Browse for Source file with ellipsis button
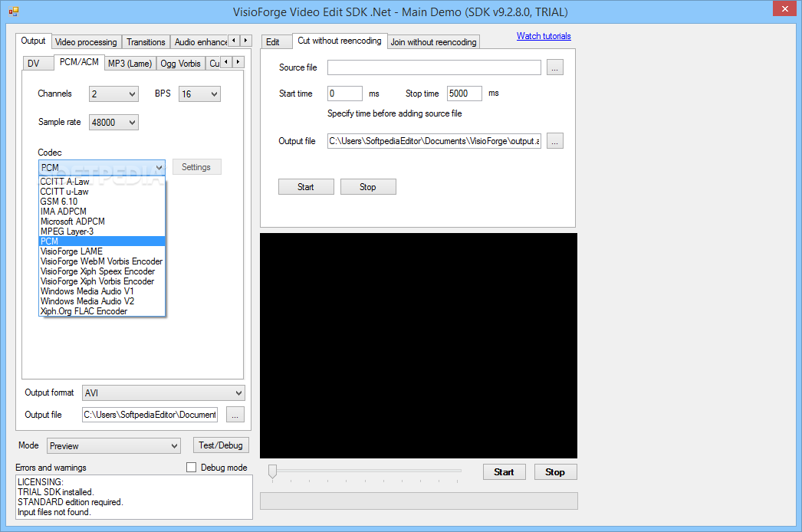802x532 pixels. [554, 67]
